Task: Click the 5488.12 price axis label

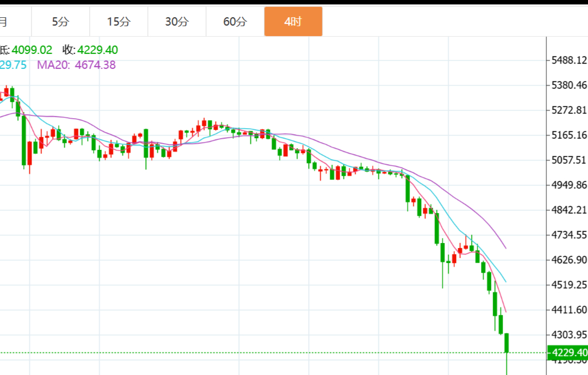Action: [569, 60]
